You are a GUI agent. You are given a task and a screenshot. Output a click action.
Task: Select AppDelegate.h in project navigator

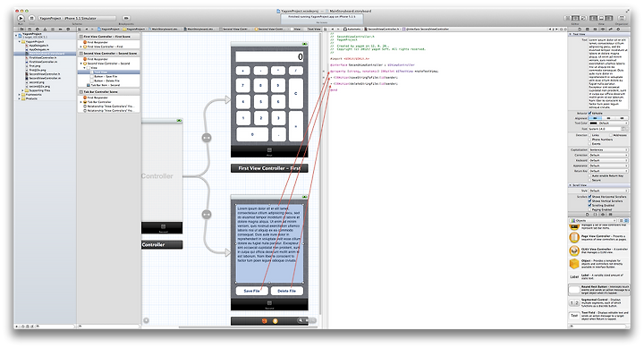38,46
